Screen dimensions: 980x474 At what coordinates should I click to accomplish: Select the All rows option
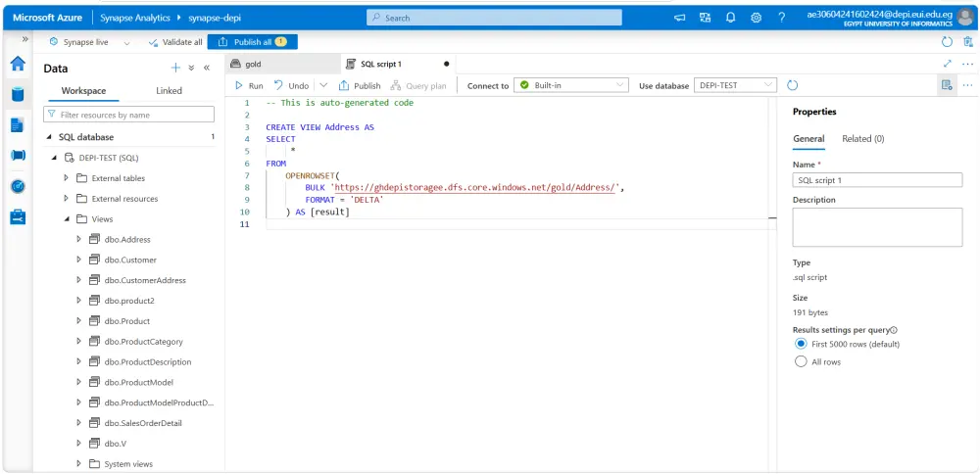point(801,361)
